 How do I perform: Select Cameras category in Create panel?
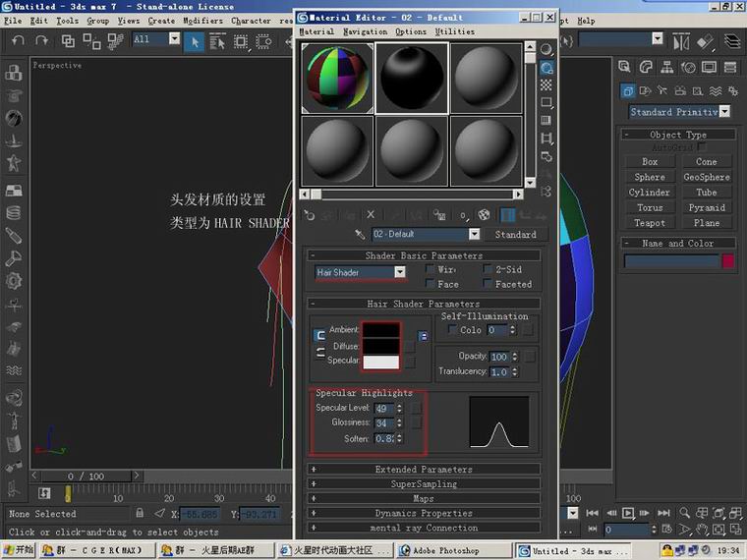click(680, 90)
